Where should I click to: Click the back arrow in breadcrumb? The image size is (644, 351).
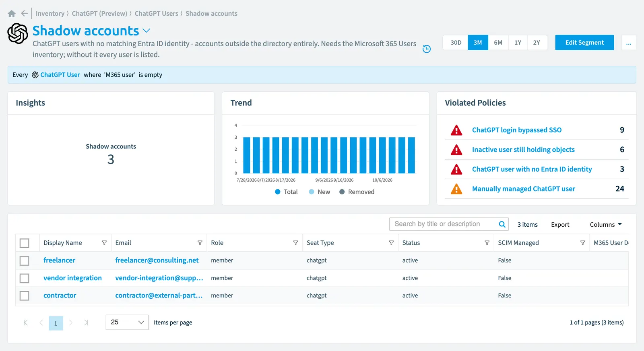click(25, 14)
